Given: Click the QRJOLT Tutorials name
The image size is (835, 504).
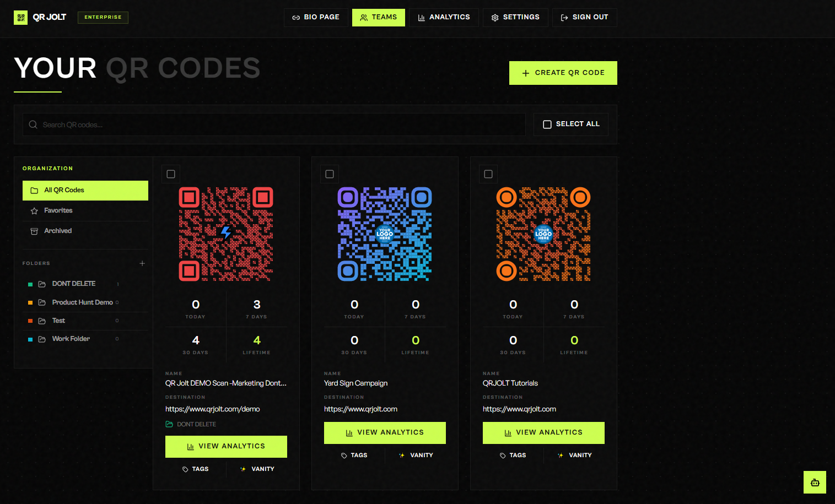Looking at the screenshot, I should pyautogui.click(x=510, y=383).
